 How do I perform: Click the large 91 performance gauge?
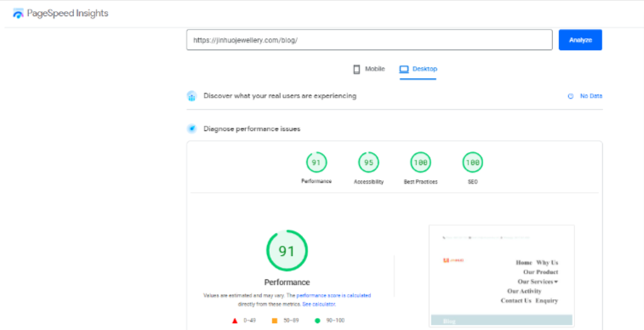tap(287, 251)
